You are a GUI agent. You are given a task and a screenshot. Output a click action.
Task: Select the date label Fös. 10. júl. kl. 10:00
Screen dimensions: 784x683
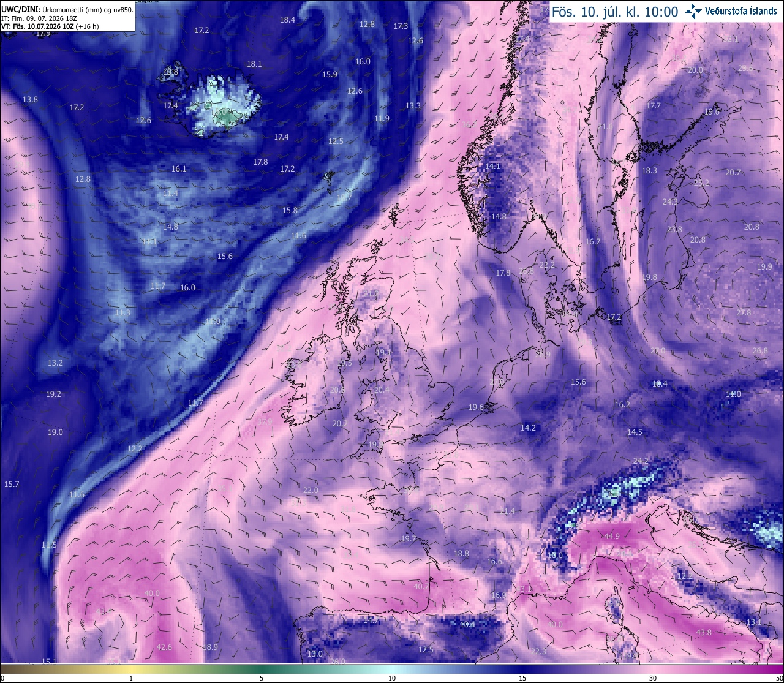tap(614, 12)
